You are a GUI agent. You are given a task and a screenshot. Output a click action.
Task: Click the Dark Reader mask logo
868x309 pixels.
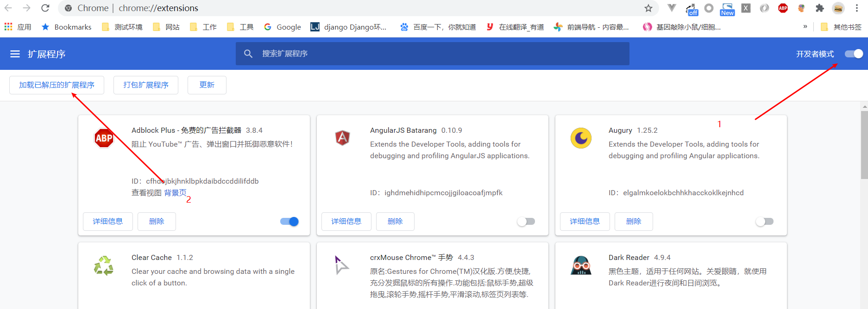point(581,266)
